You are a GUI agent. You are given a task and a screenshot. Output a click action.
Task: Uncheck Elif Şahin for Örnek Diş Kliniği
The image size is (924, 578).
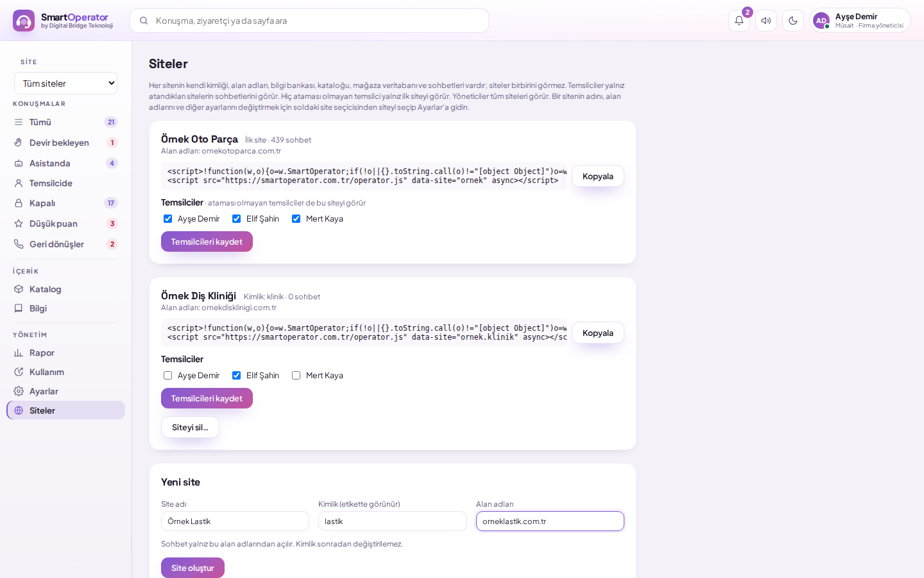(x=236, y=376)
